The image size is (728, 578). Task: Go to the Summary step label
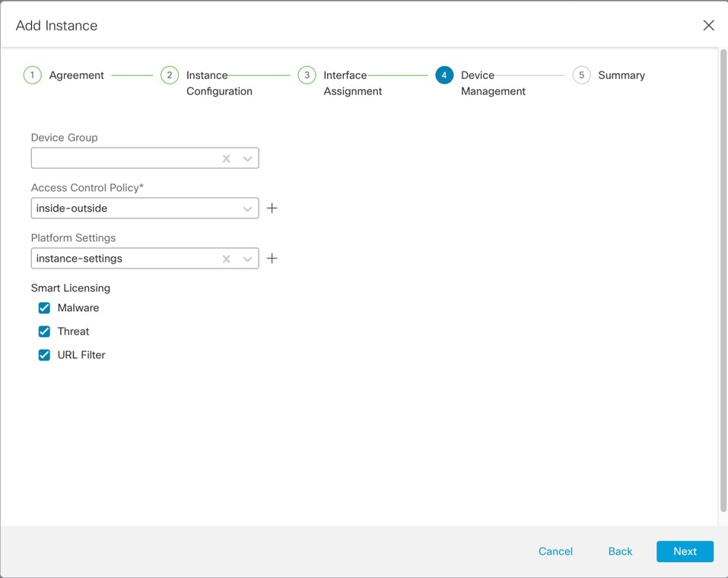(x=622, y=75)
